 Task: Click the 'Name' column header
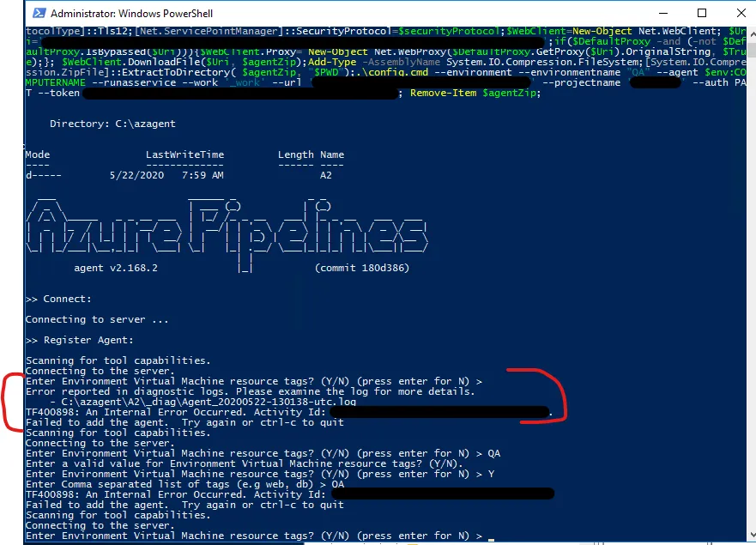(332, 154)
